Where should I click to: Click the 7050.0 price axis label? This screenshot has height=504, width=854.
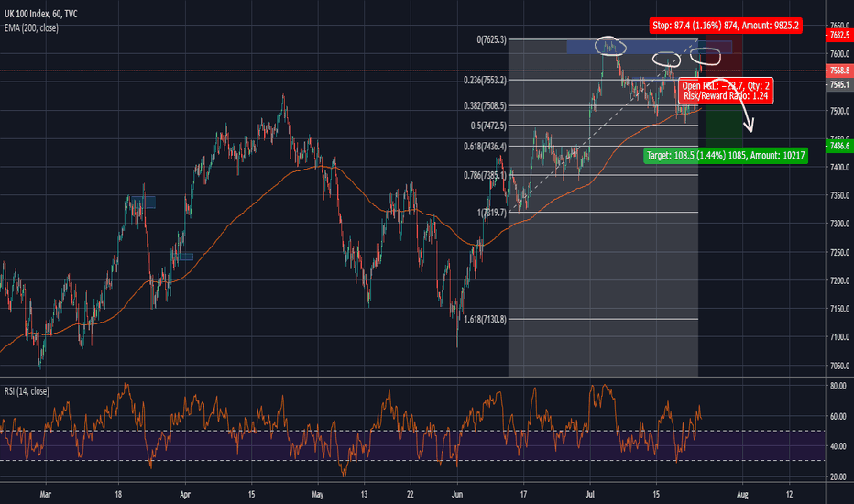point(840,366)
